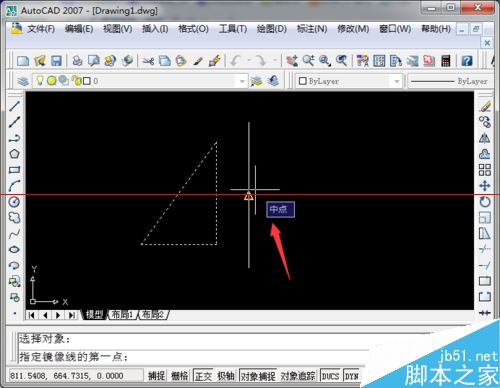Viewport: 500px width, 388px height.
Task: Toggle DYN dynamic input
Action: coord(351,376)
